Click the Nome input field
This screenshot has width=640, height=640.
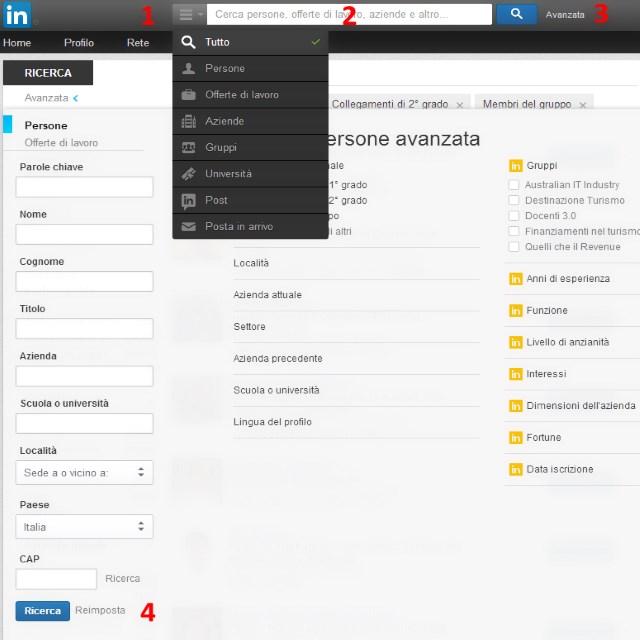point(84,234)
